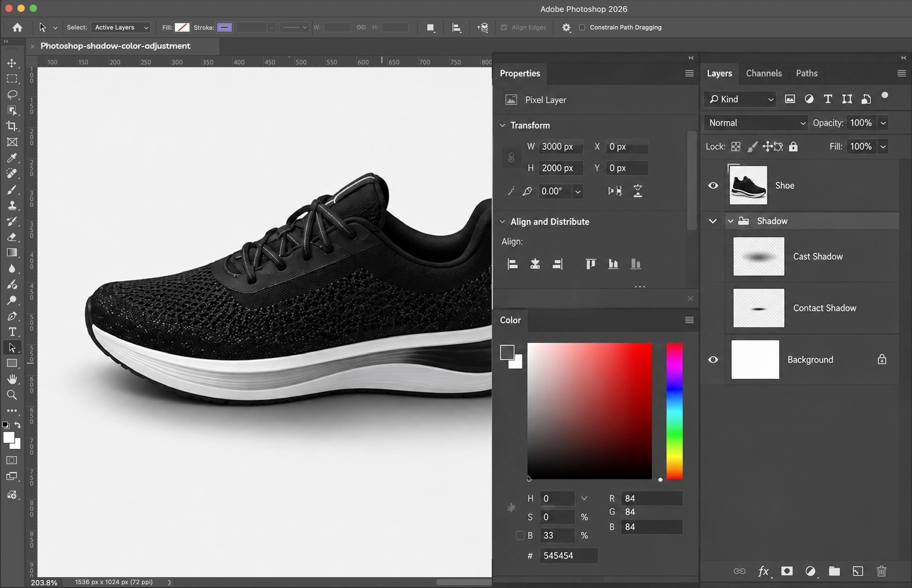The width and height of the screenshot is (912, 588).
Task: Toggle the Background layer visibility
Action: 713,359
